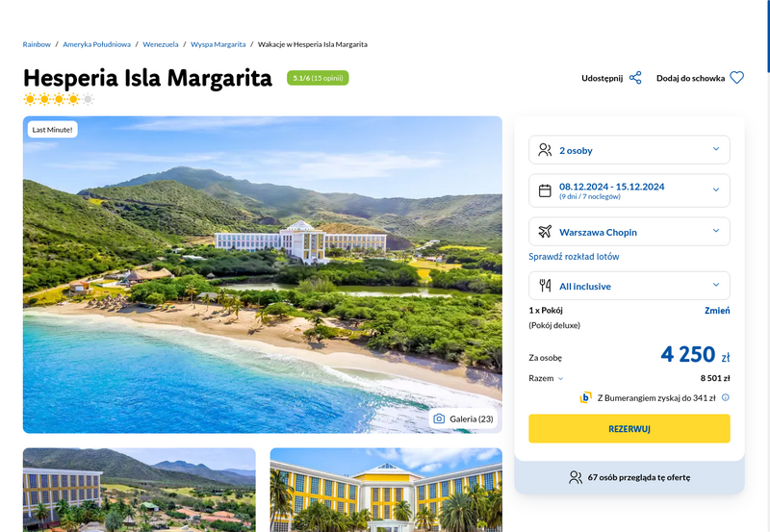Open the All inclusive board dropdown

point(629,286)
